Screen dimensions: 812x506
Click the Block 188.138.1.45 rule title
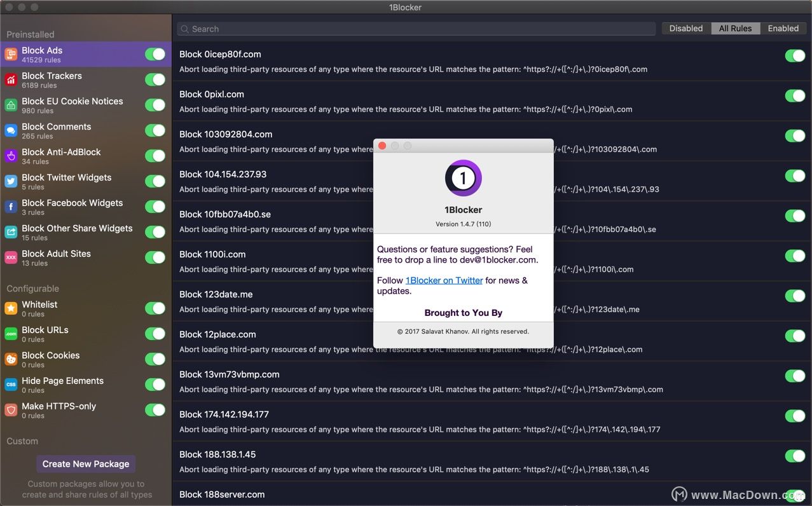tap(217, 455)
